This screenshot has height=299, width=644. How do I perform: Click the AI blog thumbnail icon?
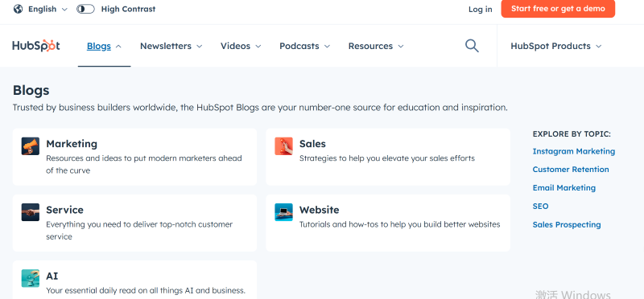point(31,278)
